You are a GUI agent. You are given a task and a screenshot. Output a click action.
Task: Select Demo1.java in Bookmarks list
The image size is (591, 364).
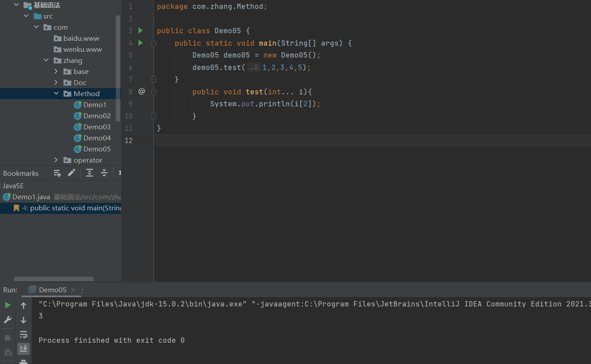click(x=31, y=197)
